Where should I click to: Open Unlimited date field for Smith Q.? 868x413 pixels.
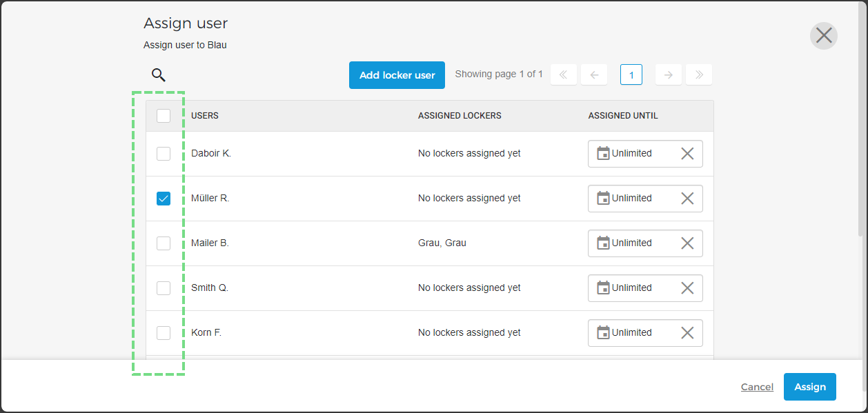tap(645, 288)
